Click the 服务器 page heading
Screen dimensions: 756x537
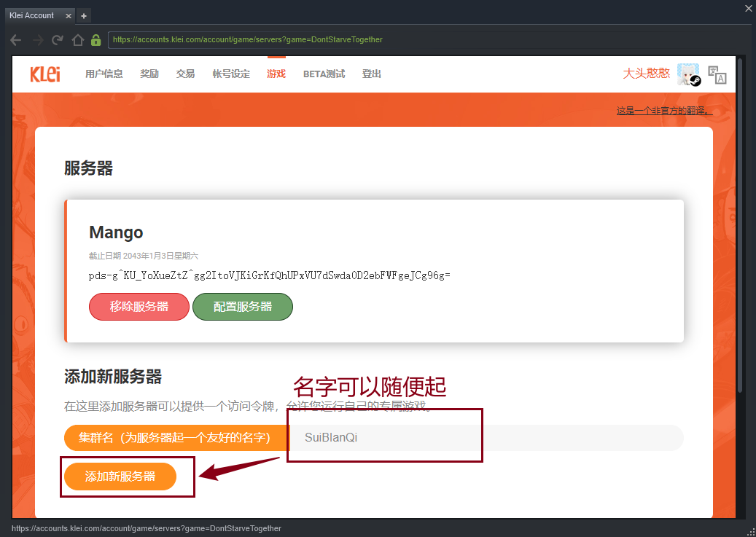click(88, 168)
